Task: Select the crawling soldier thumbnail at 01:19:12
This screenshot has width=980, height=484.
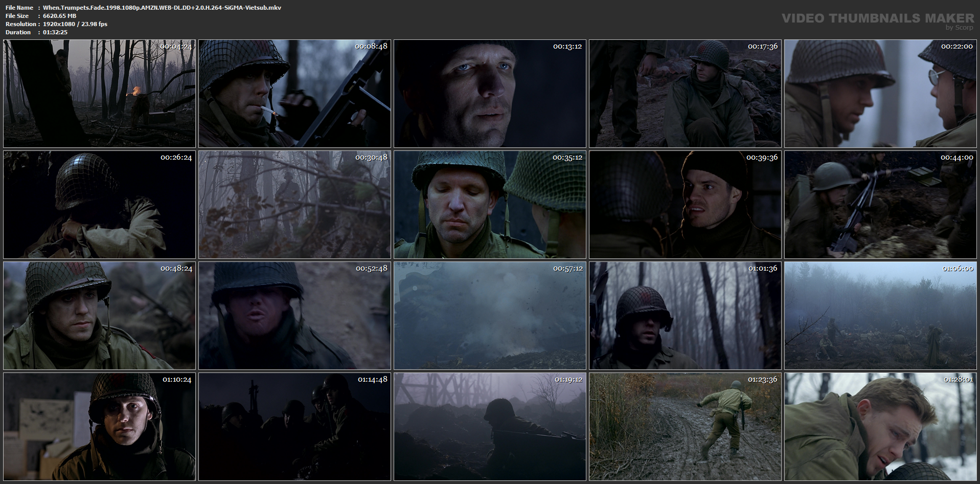Action: pyautogui.click(x=490, y=427)
